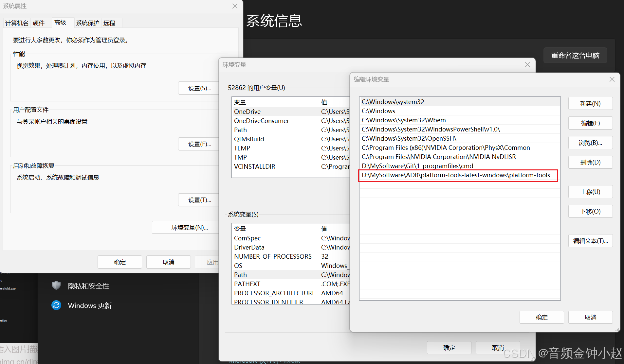Select TEMP user variable row

(x=291, y=148)
